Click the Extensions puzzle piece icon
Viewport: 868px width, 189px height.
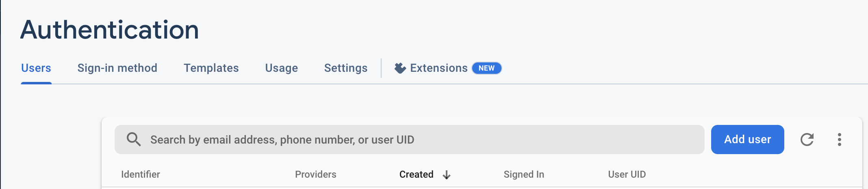click(400, 68)
